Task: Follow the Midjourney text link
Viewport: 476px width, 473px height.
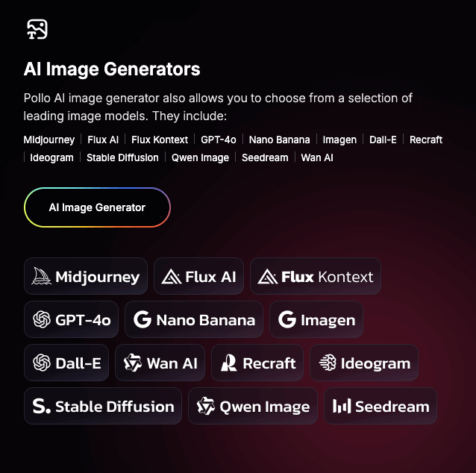Action: (x=49, y=140)
